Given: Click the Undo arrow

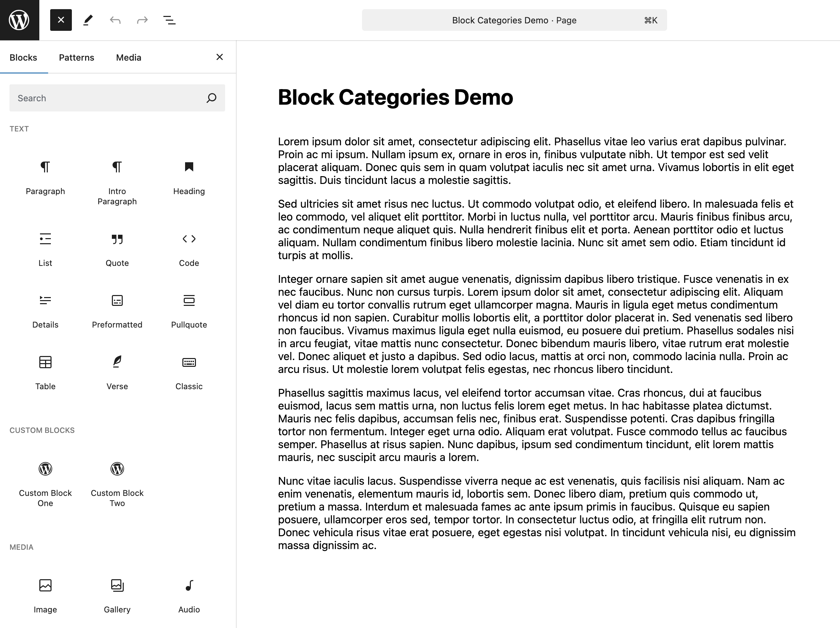Looking at the screenshot, I should point(115,20).
